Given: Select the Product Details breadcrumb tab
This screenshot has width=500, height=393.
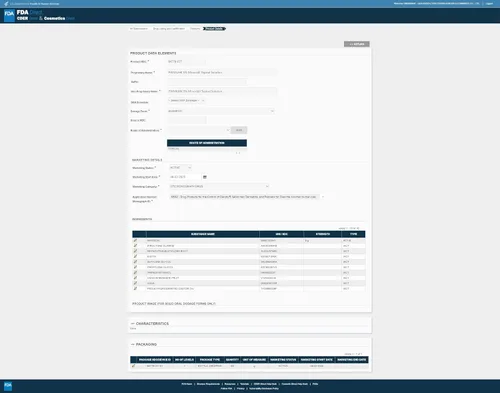Looking at the screenshot, I should (214, 29).
